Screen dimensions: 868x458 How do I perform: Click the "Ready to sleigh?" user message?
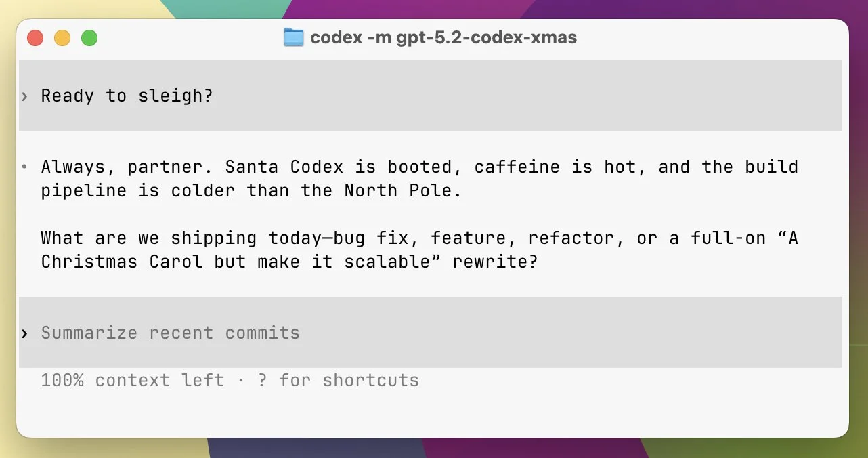click(127, 96)
